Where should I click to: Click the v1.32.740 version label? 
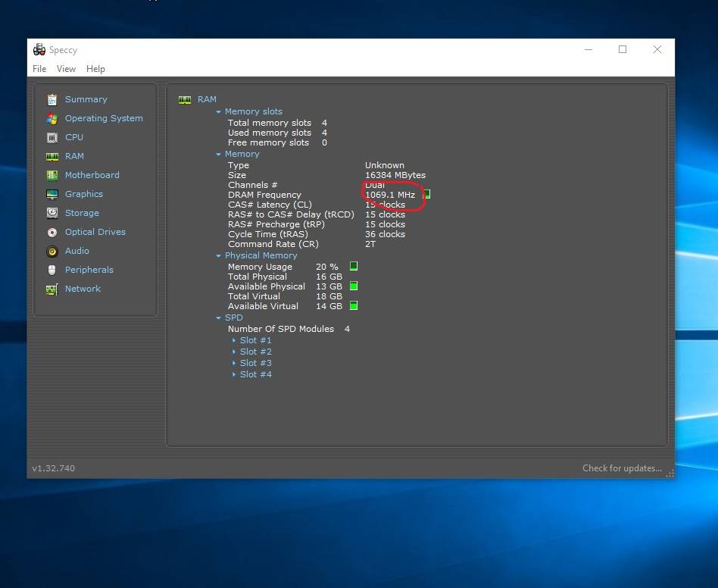coord(54,468)
